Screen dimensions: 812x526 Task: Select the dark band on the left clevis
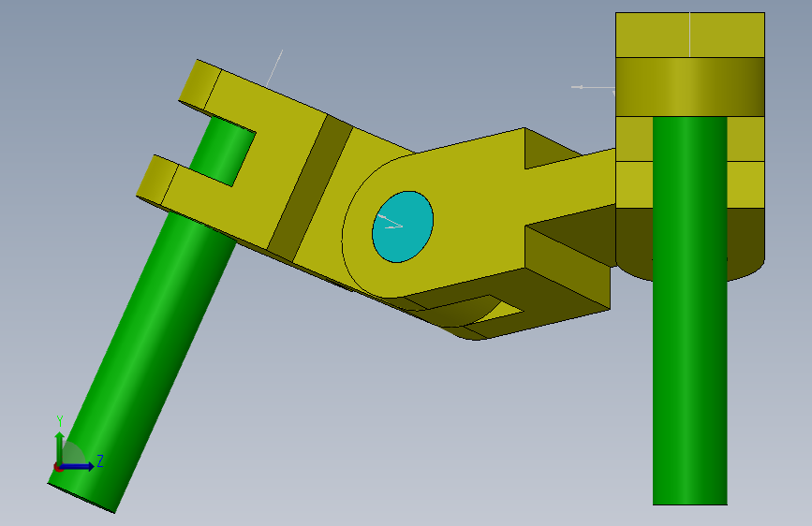pyautogui.click(x=310, y=188)
